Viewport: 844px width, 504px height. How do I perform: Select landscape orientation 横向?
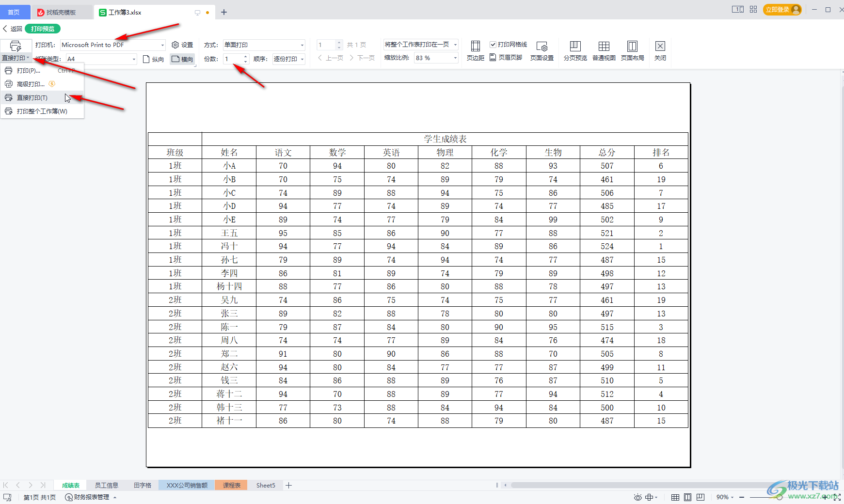(182, 59)
